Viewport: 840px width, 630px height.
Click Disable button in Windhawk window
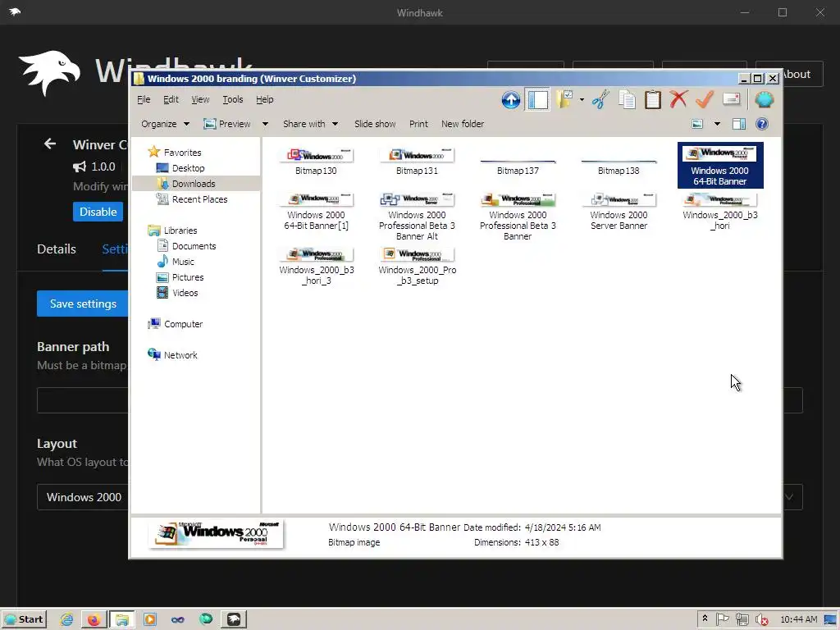coord(98,212)
